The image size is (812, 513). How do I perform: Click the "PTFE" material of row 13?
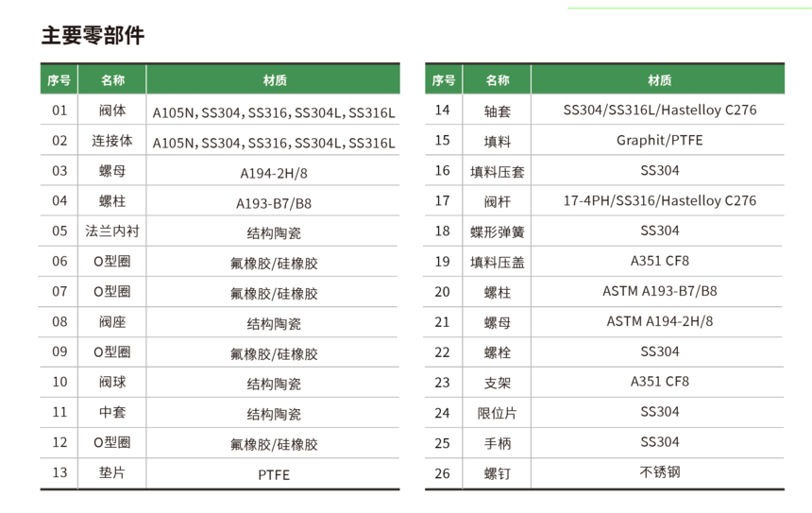(x=274, y=473)
